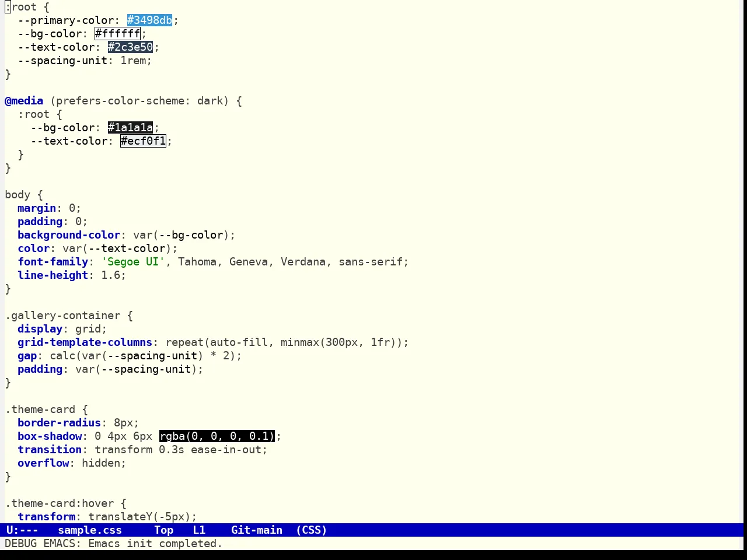The height and width of the screenshot is (560, 747).
Task: Click the 'font-family' property name
Action: (53, 262)
